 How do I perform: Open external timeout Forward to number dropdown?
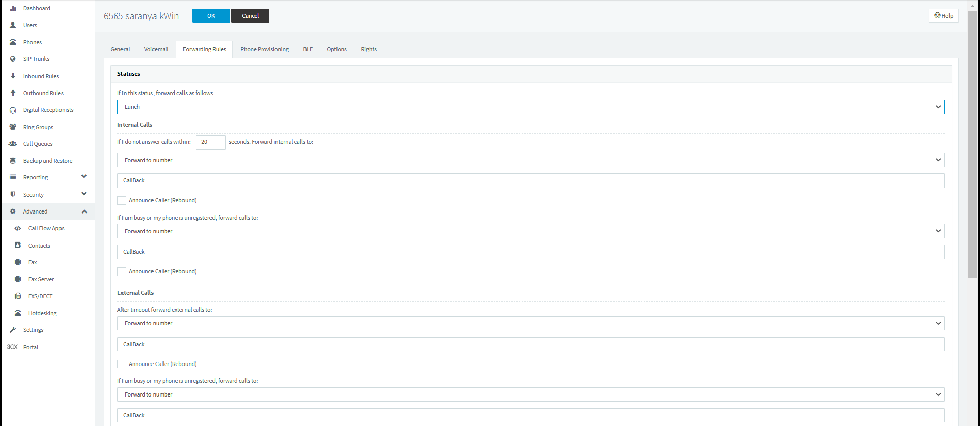pos(531,323)
